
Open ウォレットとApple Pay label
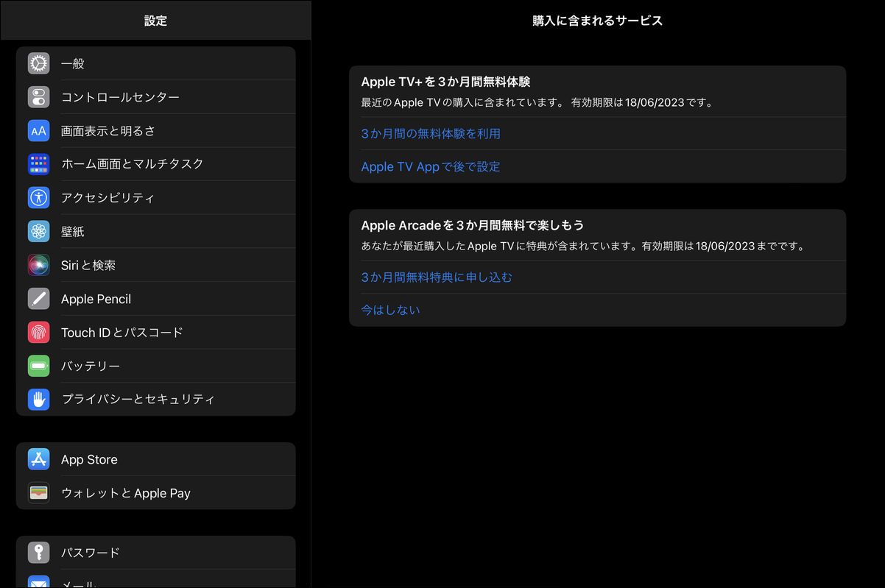pos(126,493)
